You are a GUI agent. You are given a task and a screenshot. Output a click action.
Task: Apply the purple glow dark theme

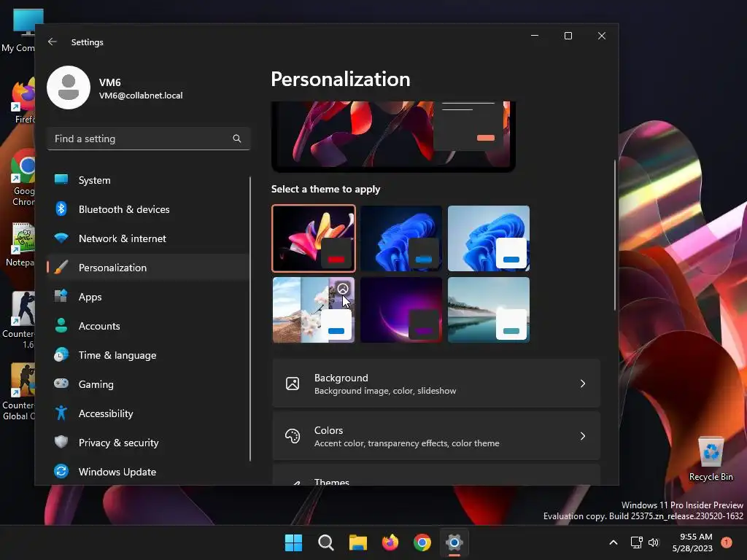[401, 310]
